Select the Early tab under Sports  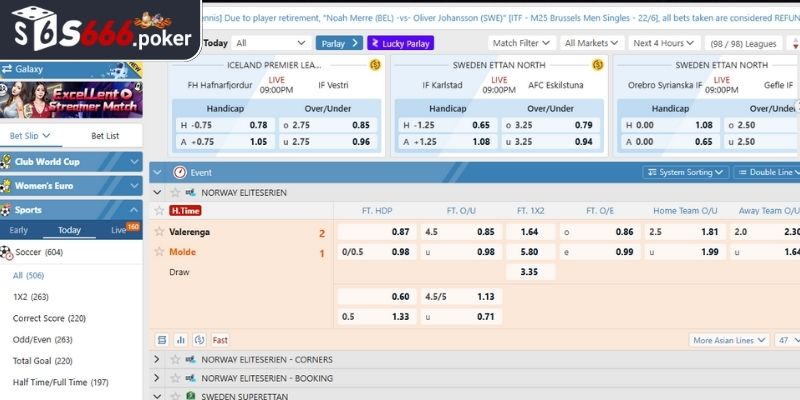(19, 230)
